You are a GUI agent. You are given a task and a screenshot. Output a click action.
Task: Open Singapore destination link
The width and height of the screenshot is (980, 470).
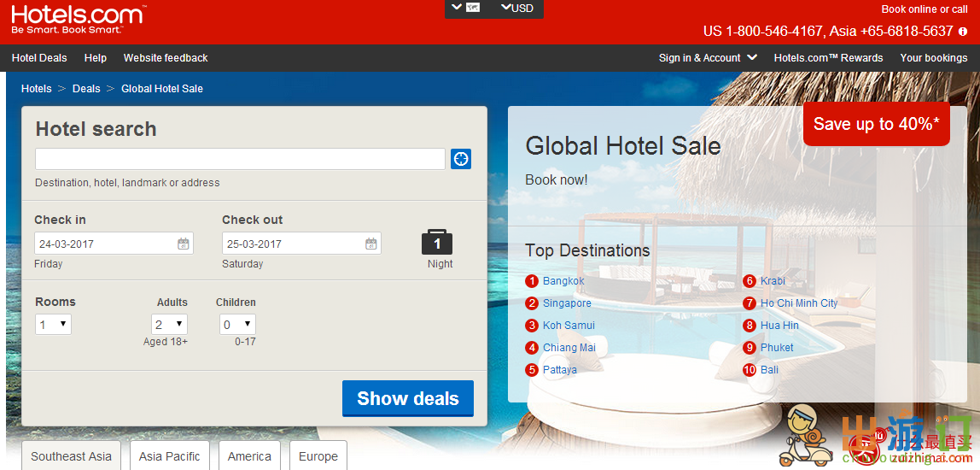coord(567,303)
